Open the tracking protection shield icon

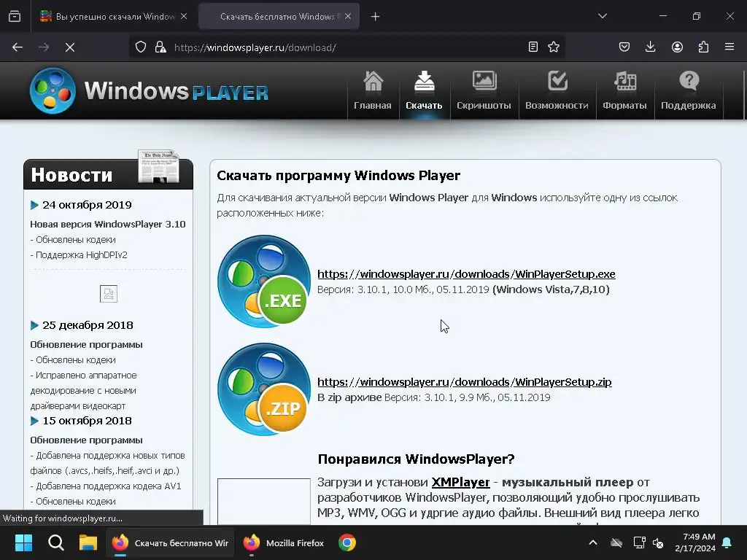click(141, 47)
